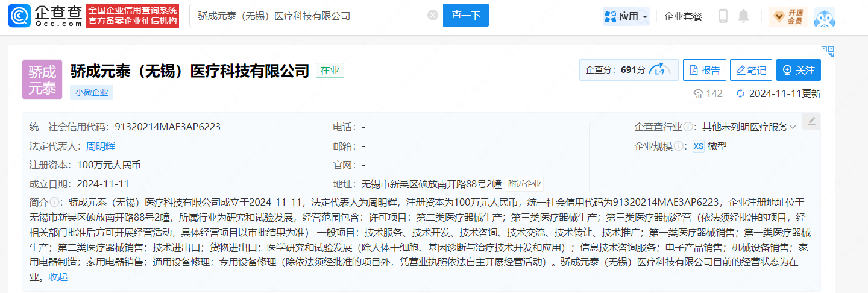Follow the company with 关注 button

tap(799, 70)
